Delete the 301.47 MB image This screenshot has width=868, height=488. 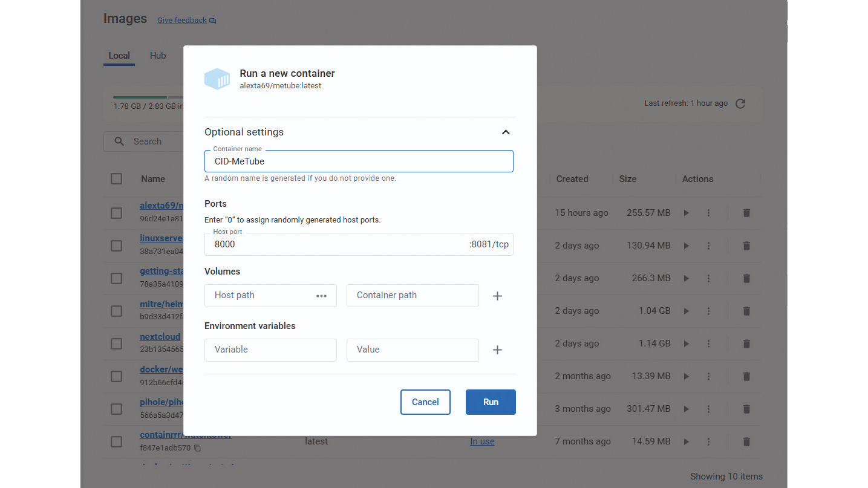coord(746,409)
